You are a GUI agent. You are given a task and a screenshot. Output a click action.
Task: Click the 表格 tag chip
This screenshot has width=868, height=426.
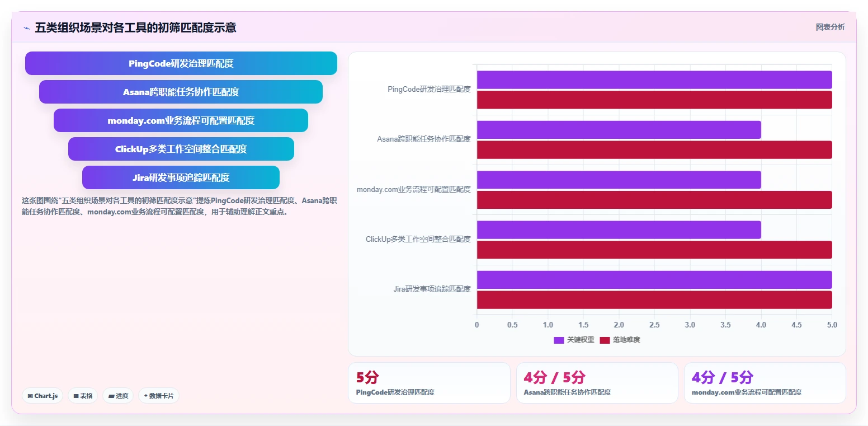coord(83,396)
